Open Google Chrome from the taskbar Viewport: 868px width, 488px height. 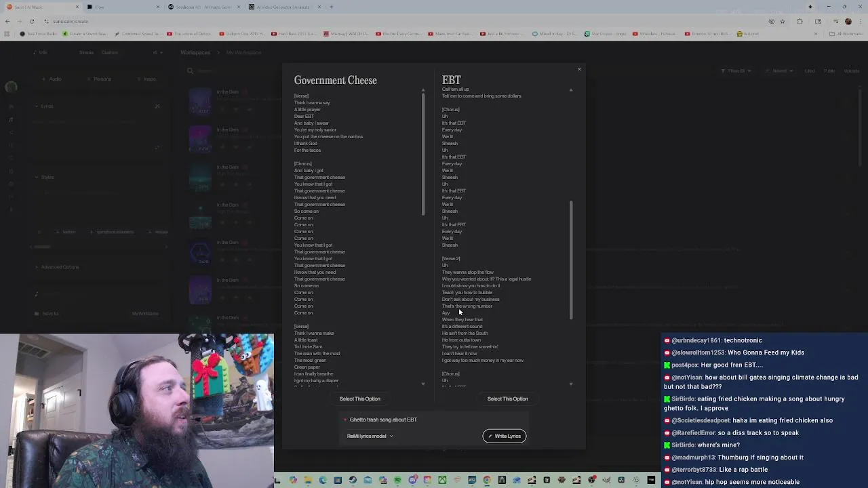(x=486, y=480)
